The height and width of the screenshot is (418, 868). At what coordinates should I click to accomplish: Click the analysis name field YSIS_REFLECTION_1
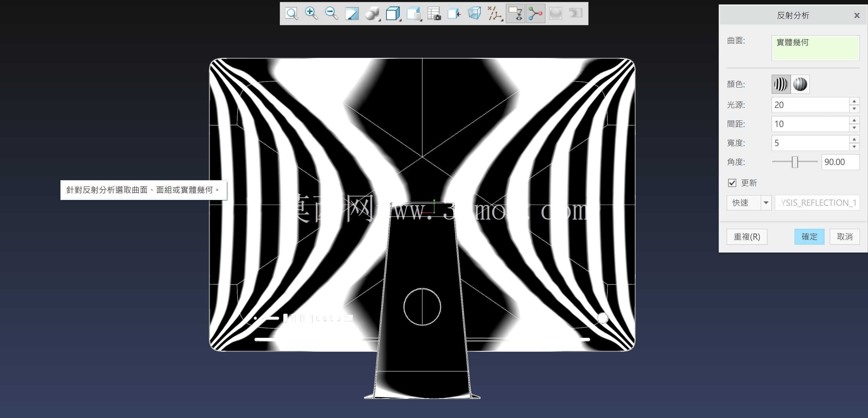point(817,202)
